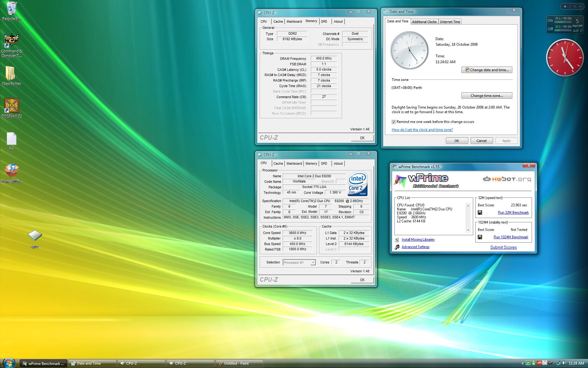The height and width of the screenshot is (368, 588).
Task: Switch to Untitled - Paint taskbar button
Action: pos(239,363)
